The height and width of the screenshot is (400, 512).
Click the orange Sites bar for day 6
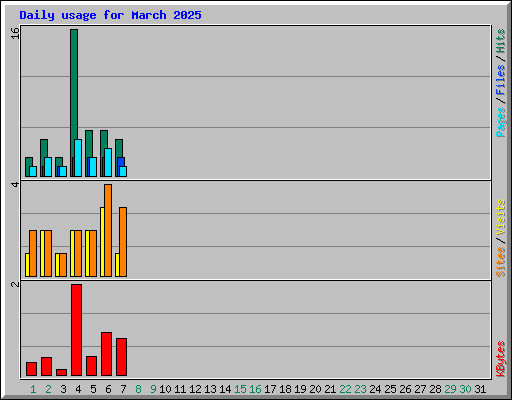point(108,230)
